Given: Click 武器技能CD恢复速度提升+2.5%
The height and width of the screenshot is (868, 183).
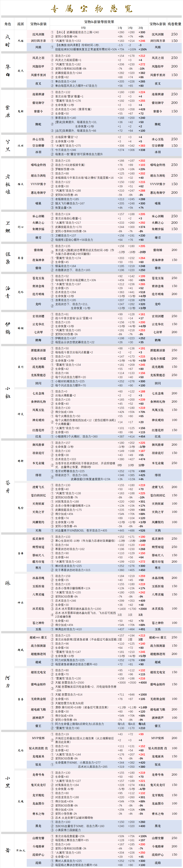Looking at the screenshot, I should (90, 479).
